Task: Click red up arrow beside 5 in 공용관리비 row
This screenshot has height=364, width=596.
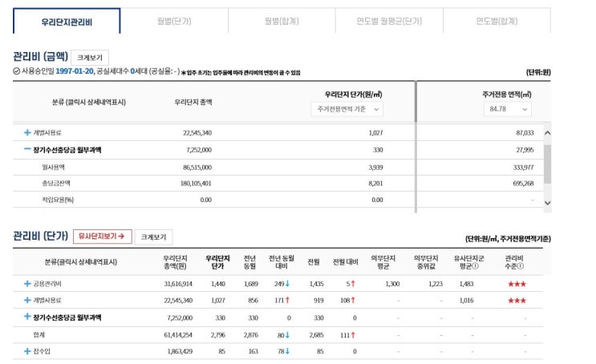Action: pyautogui.click(x=353, y=284)
